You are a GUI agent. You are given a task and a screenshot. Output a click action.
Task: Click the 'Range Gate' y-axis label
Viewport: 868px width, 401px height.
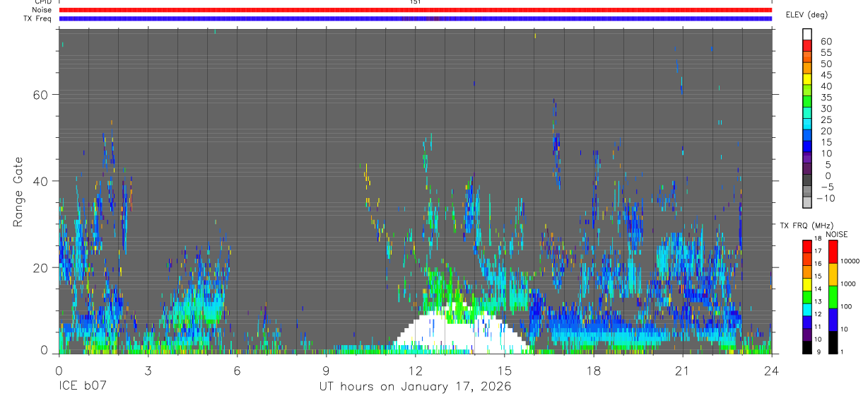19,191
